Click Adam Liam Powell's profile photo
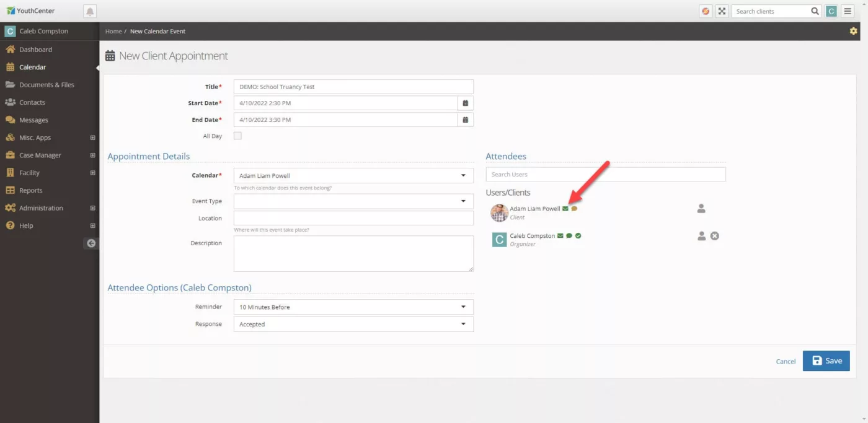This screenshot has height=423, width=868. 499,213
